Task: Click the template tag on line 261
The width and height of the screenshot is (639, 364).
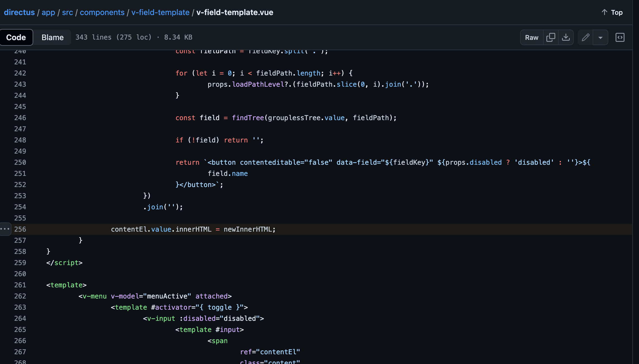Action: tap(66, 285)
